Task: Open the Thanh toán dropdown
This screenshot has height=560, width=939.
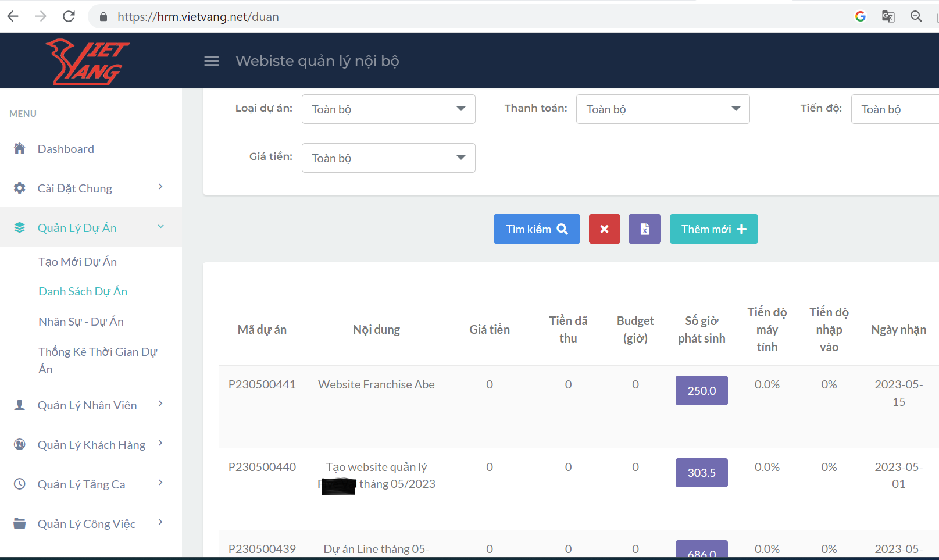Action: click(x=662, y=109)
